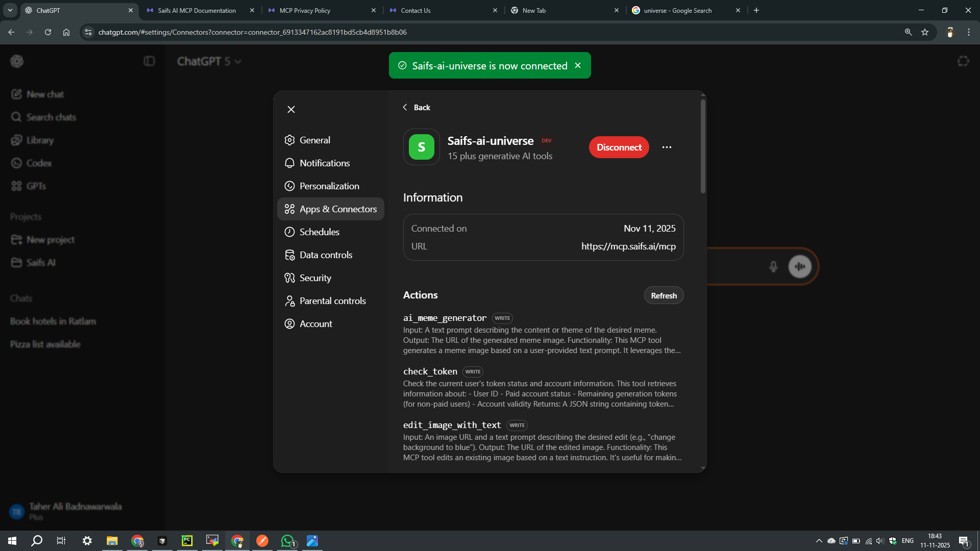Open the browser zoom magnifier icon

click(908, 32)
